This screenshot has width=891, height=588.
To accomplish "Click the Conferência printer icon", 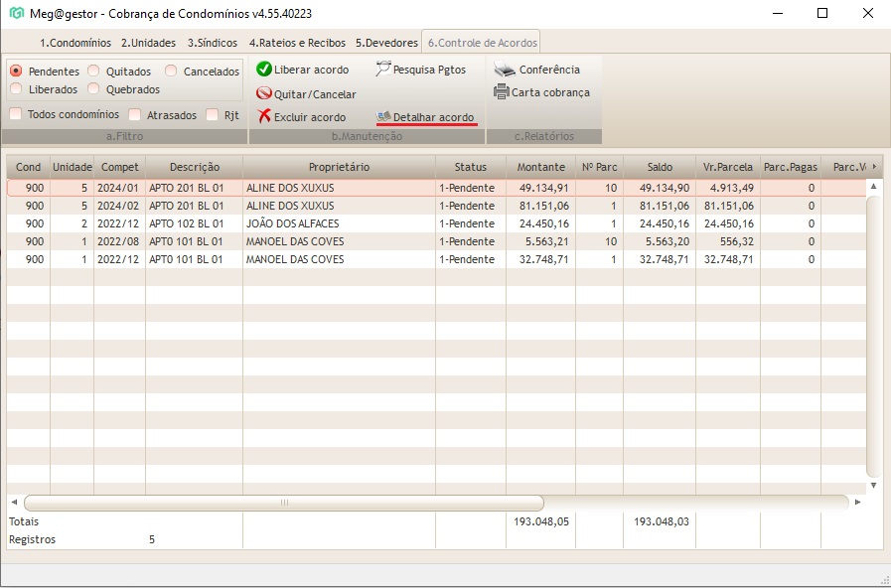I will pyautogui.click(x=506, y=70).
